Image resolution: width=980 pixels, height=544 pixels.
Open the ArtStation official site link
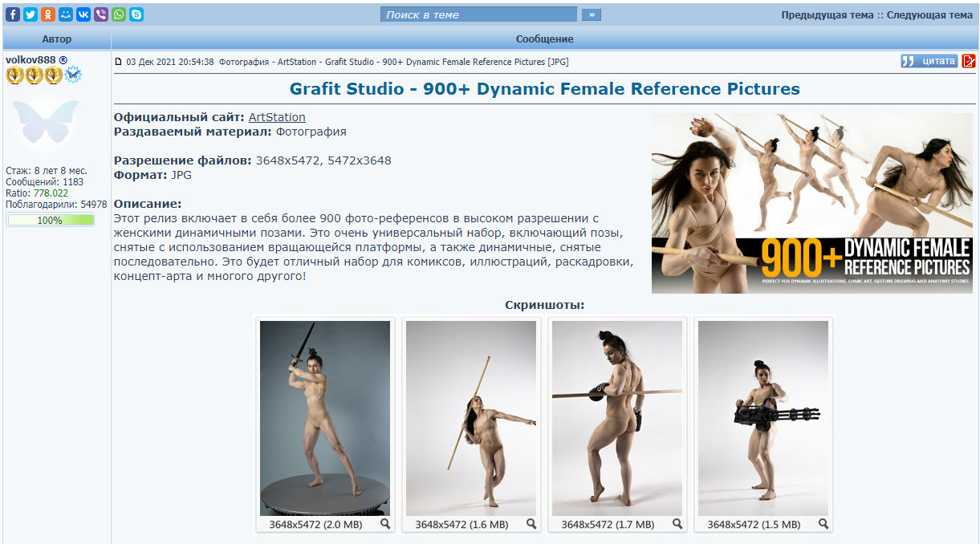point(277,117)
